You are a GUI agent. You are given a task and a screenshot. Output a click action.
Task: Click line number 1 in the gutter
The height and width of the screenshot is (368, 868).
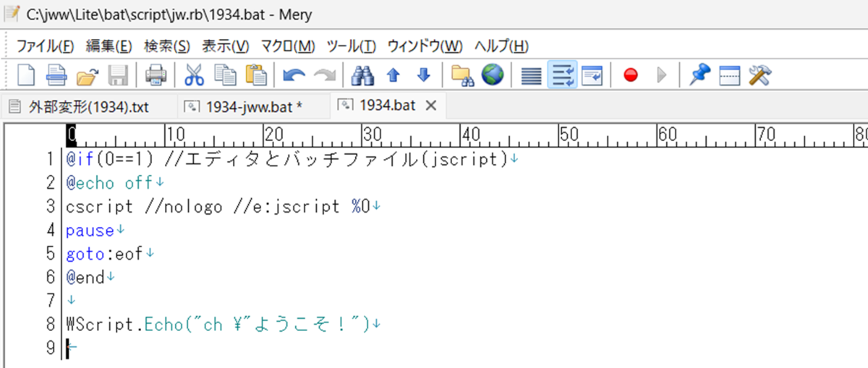51,159
